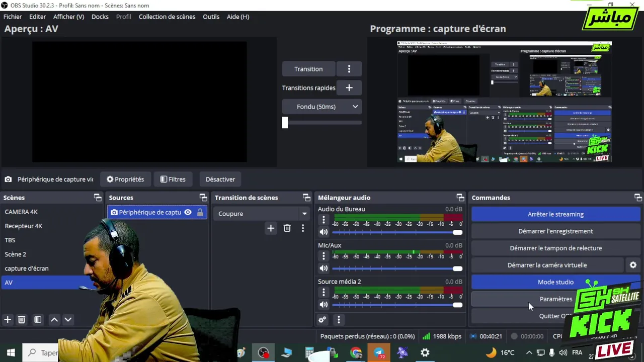Open the Fichier menu

[x=13, y=17]
